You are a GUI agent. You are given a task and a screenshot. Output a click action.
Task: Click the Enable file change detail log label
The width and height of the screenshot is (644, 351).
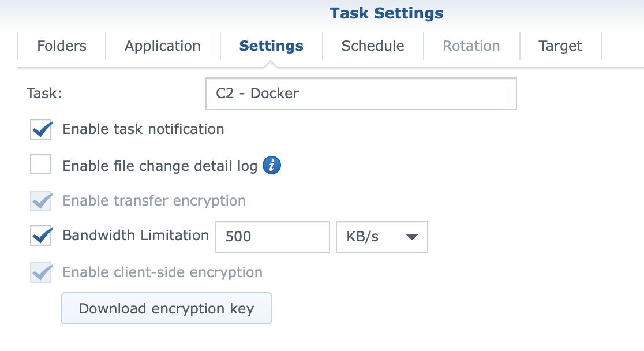click(160, 166)
